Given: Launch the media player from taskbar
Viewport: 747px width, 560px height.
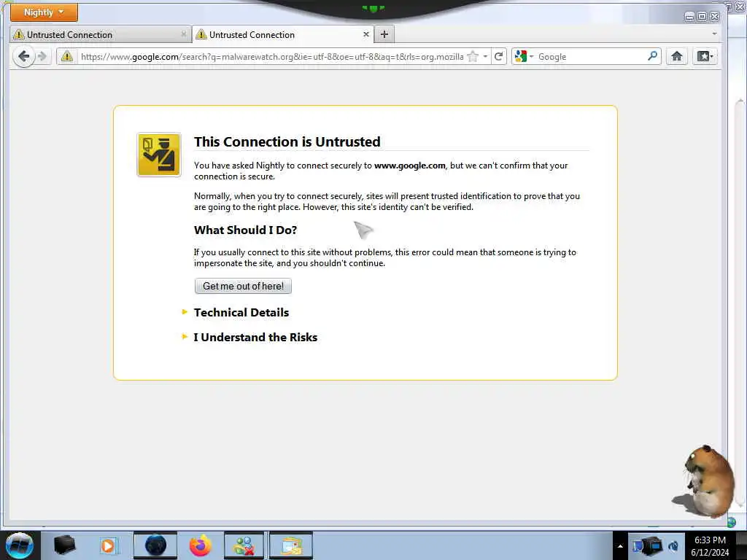Looking at the screenshot, I should pyautogui.click(x=108, y=545).
